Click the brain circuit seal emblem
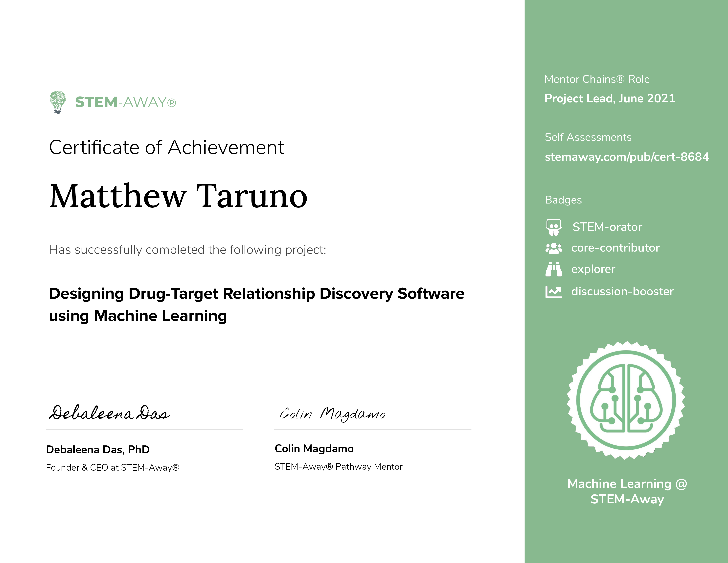Viewport: 728px width, 563px height. (x=626, y=400)
